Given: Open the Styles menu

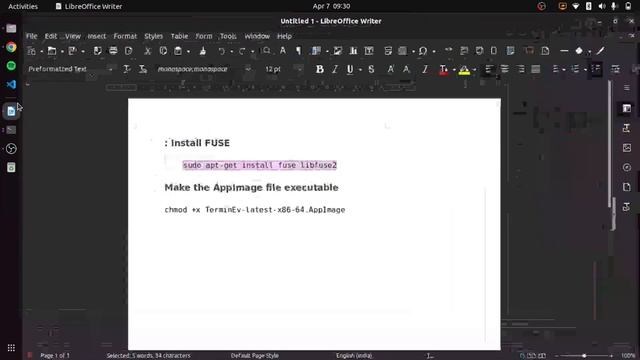Looking at the screenshot, I should pyautogui.click(x=153, y=36).
